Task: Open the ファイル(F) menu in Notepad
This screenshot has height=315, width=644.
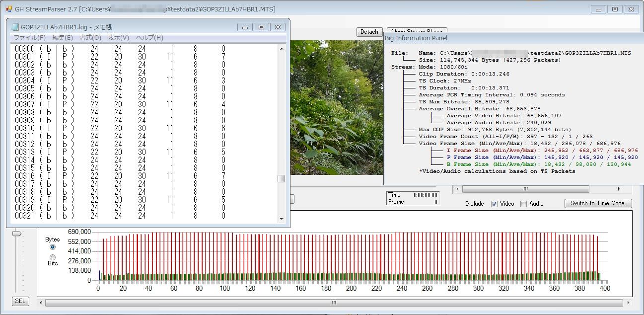Action: pyautogui.click(x=29, y=38)
